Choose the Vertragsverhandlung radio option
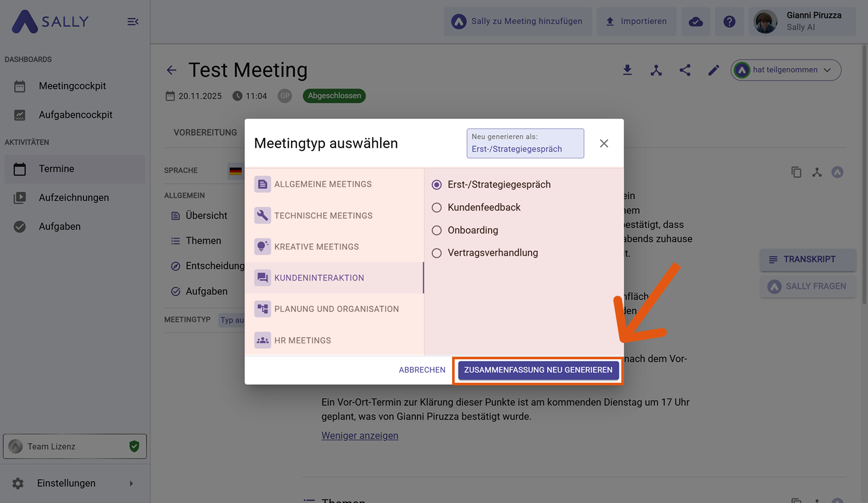Viewport: 868px width, 503px height. click(x=437, y=253)
